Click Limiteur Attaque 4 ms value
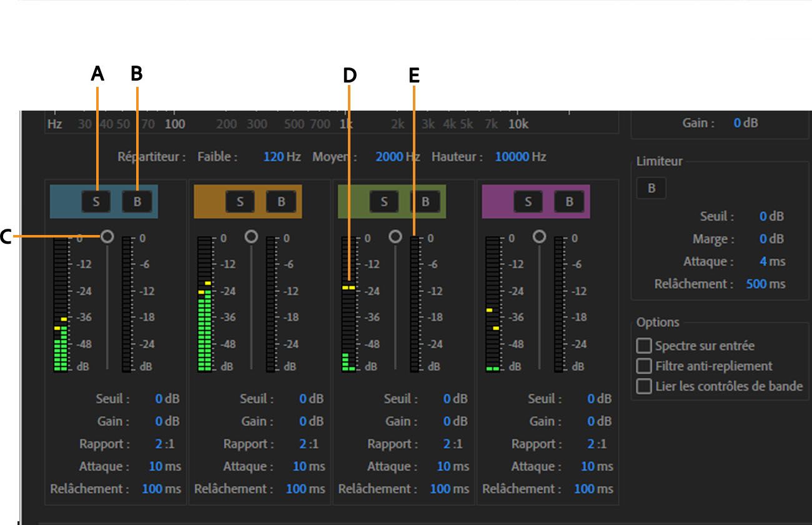 773,261
